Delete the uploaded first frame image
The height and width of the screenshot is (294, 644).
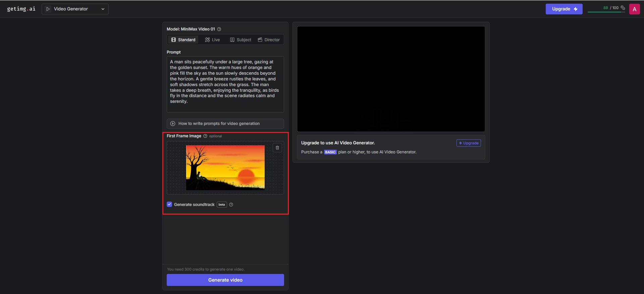(277, 148)
